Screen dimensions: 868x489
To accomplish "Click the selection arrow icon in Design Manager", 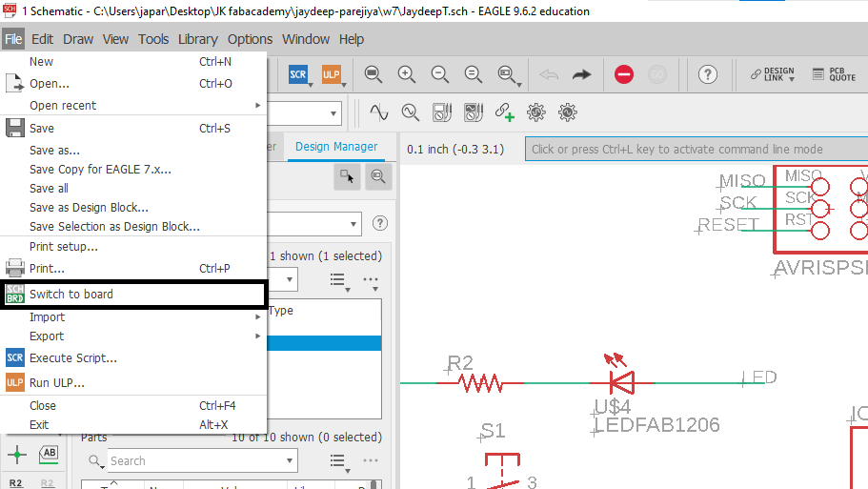I will [347, 176].
